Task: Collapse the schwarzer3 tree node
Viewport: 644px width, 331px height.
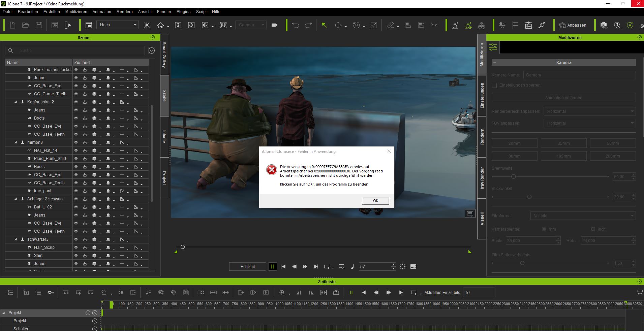Action: [16, 239]
